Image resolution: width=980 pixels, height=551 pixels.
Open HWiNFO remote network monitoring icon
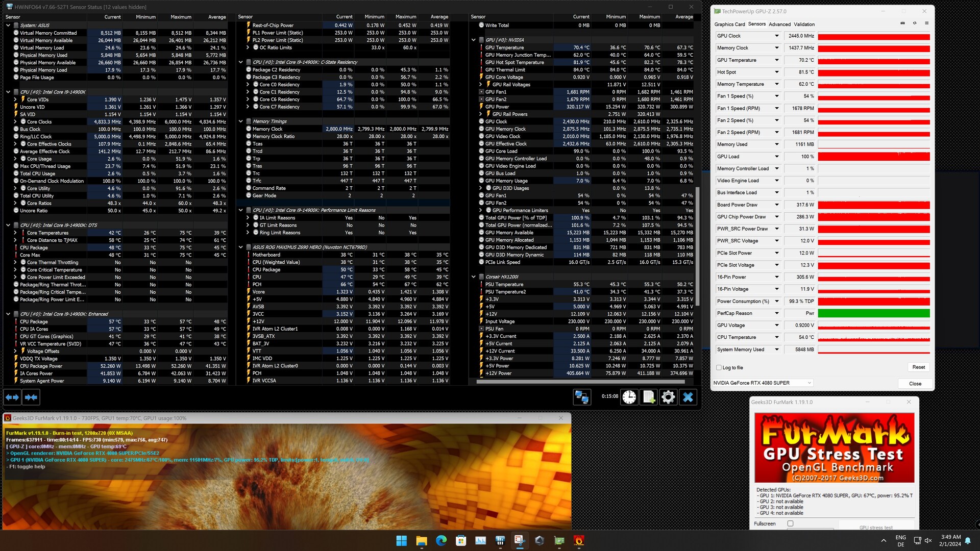tap(581, 397)
